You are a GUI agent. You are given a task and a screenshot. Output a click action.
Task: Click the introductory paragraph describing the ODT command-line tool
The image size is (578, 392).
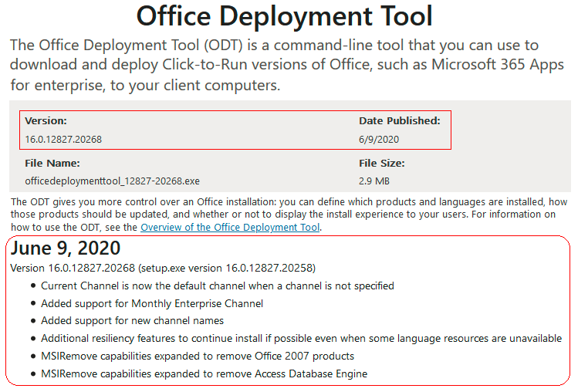[x=287, y=65]
